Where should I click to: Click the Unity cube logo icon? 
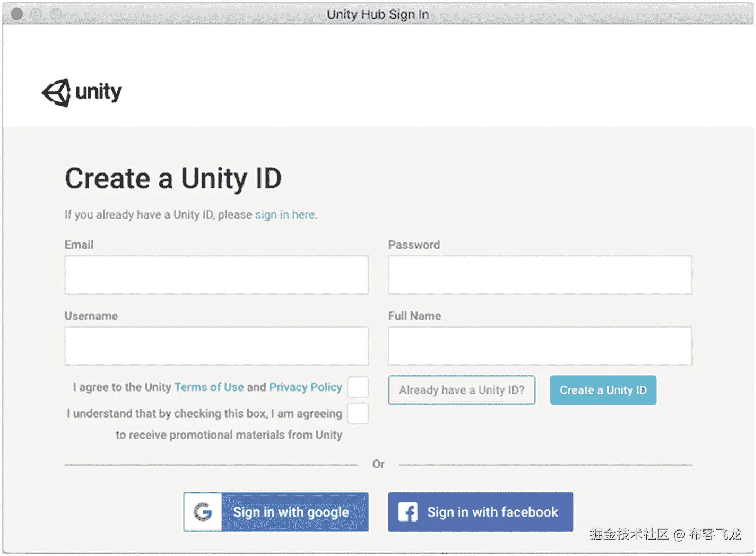[x=57, y=92]
